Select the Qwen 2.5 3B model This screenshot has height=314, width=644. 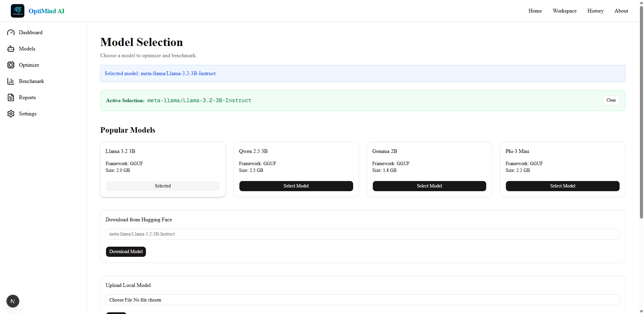point(296,186)
